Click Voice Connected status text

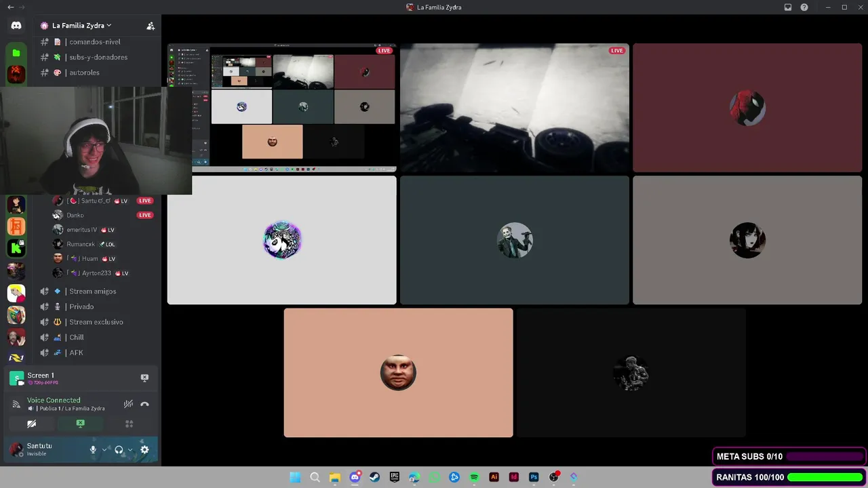point(54,400)
